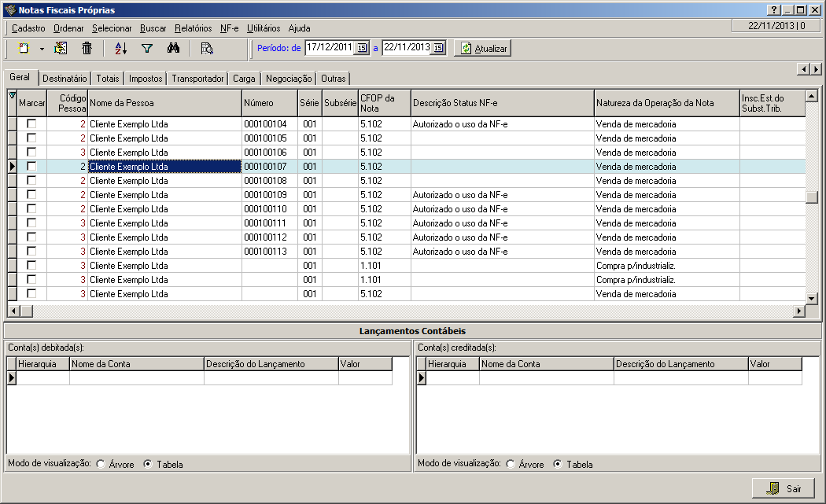This screenshot has width=826, height=504.
Task: Click the edit record icon in toolbar
Action: 61,48
